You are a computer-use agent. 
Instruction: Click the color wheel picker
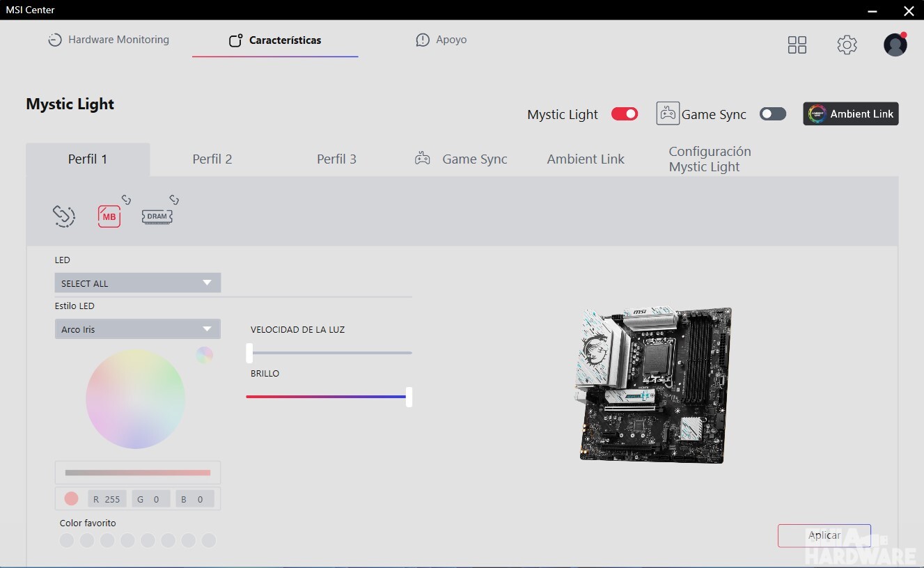tap(136, 399)
